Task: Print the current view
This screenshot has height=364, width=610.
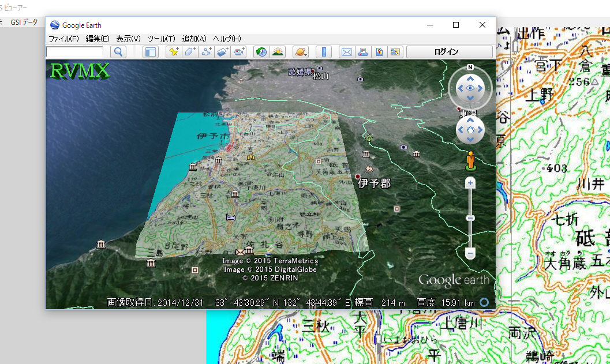Action: 363,52
